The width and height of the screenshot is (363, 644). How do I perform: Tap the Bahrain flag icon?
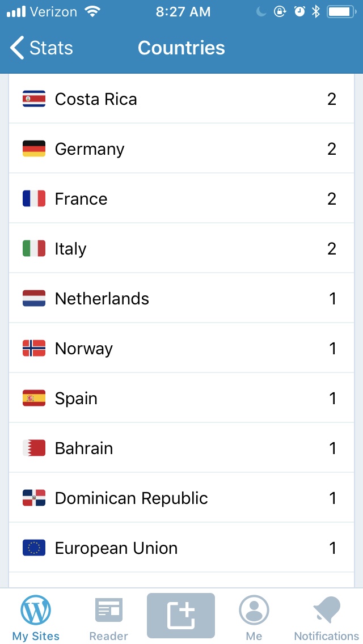34,448
